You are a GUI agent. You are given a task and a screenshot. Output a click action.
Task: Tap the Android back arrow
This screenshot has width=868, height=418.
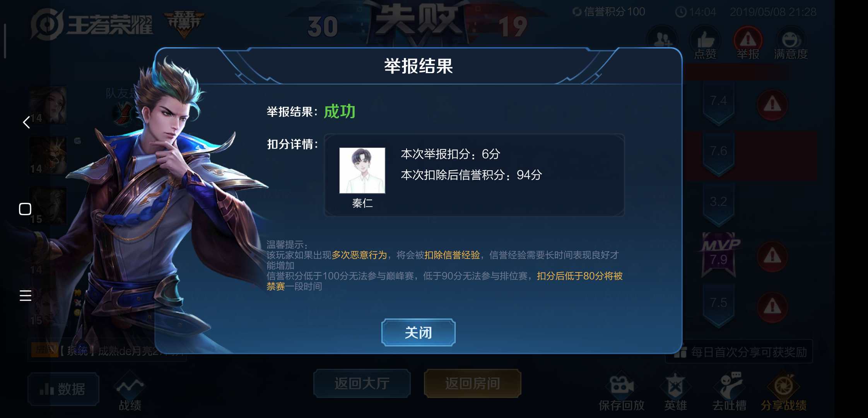(x=26, y=122)
